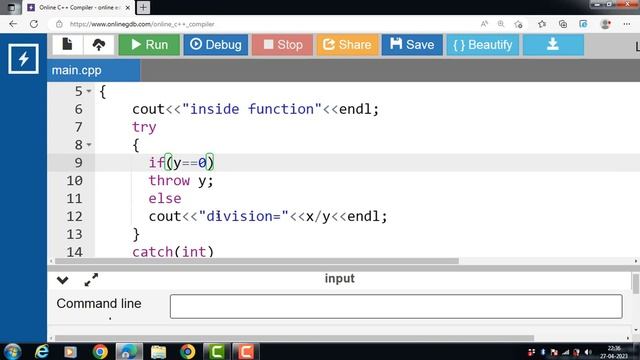Save the current project
640x360 pixels.
point(412,44)
